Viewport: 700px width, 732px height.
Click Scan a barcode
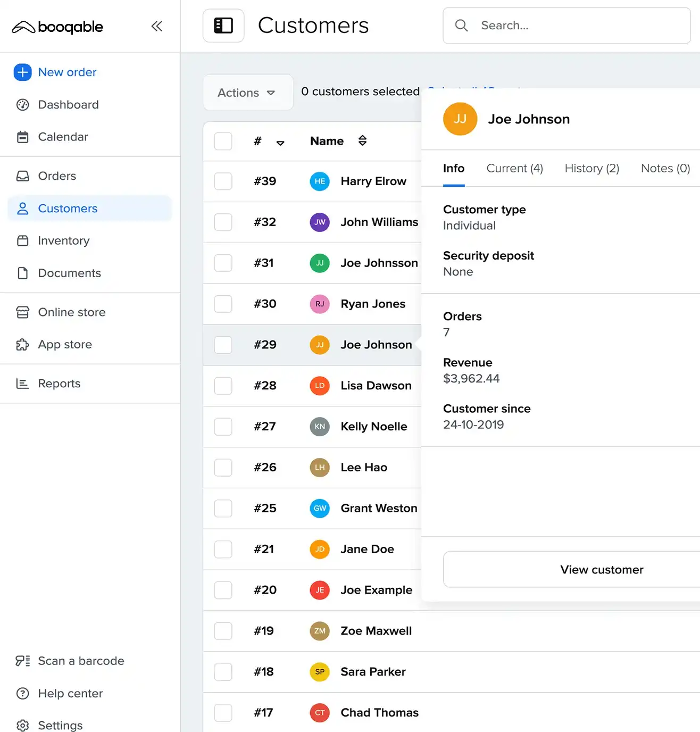click(x=81, y=661)
